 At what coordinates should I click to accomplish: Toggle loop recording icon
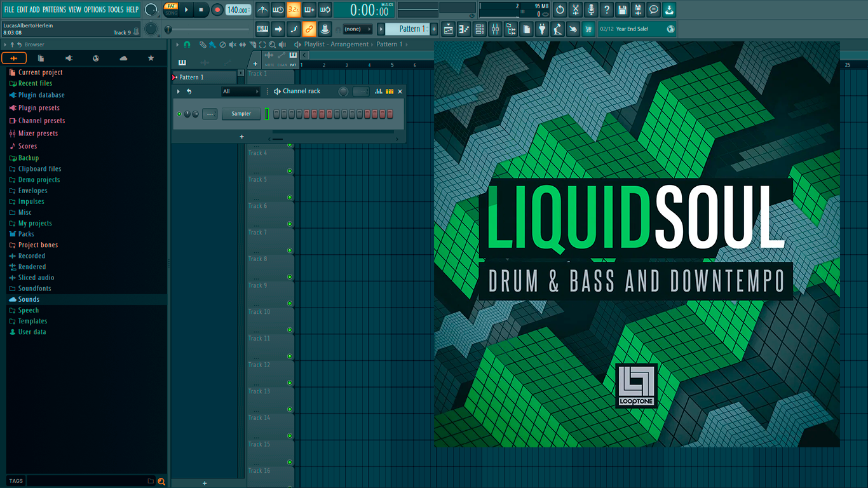[x=325, y=10]
